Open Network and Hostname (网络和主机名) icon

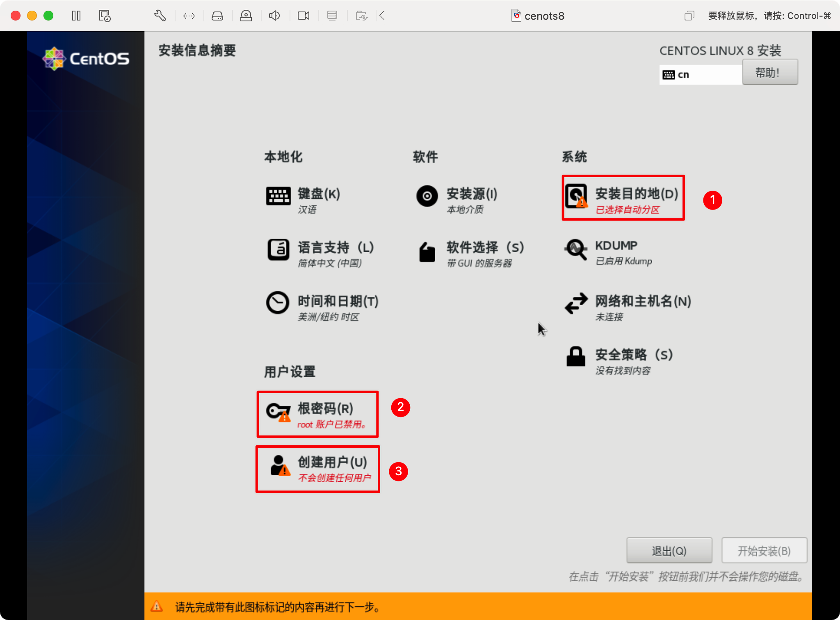pyautogui.click(x=576, y=303)
